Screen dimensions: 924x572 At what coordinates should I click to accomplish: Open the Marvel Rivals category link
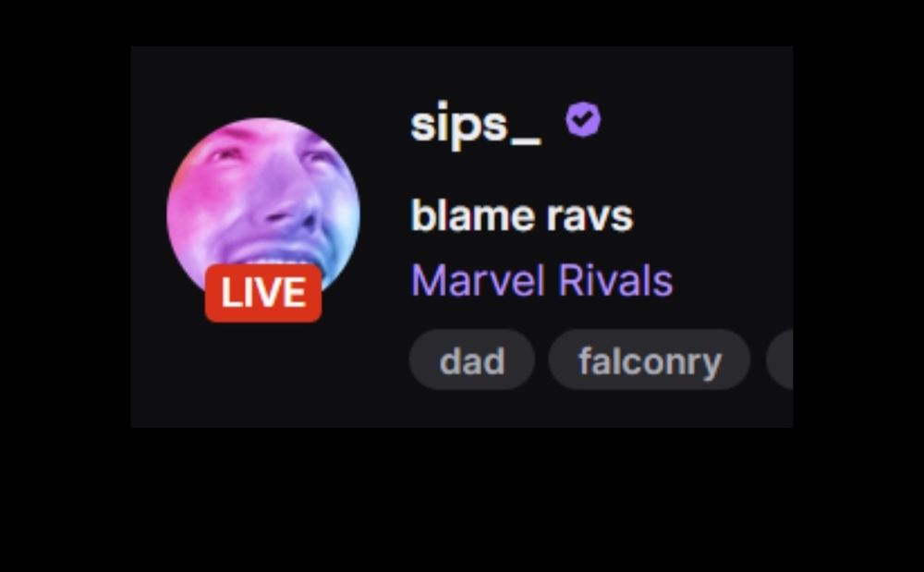pos(541,280)
